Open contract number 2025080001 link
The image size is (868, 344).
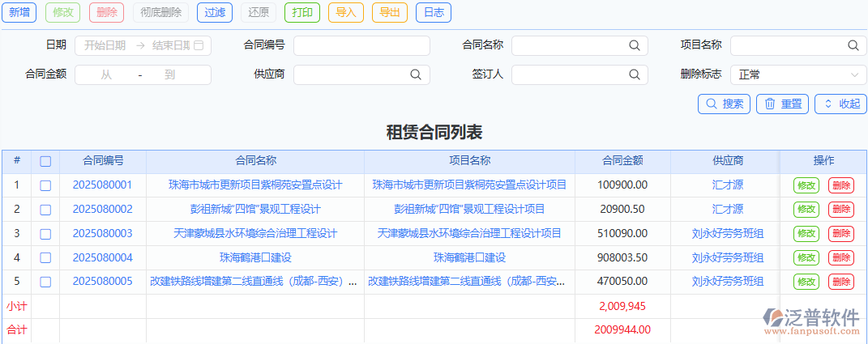click(102, 185)
